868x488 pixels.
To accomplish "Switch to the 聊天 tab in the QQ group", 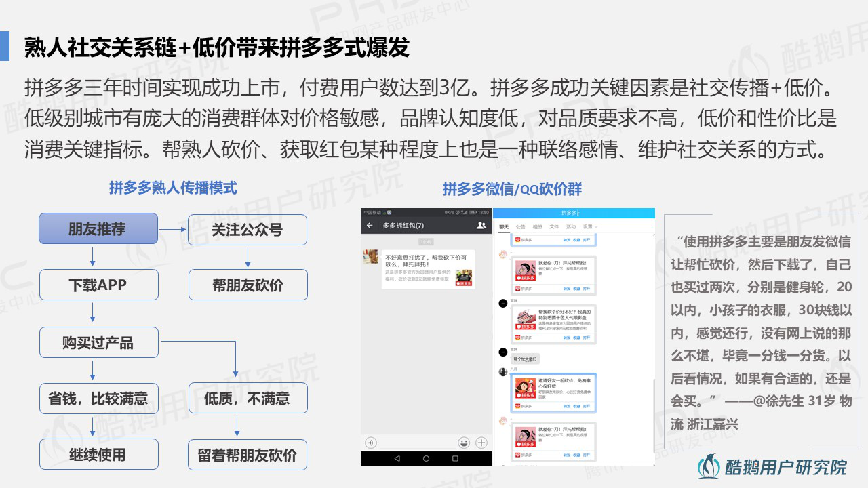I will coord(504,226).
